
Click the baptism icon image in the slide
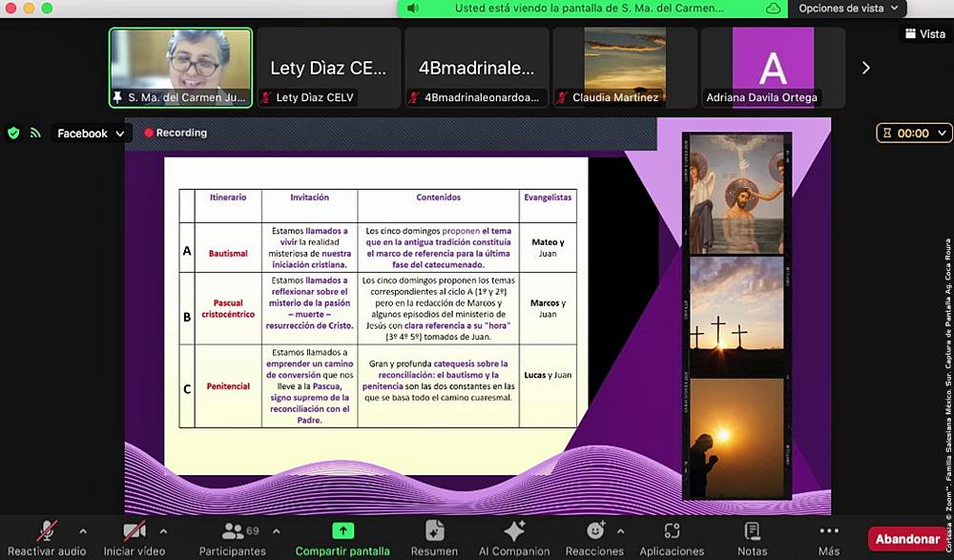coord(736,194)
